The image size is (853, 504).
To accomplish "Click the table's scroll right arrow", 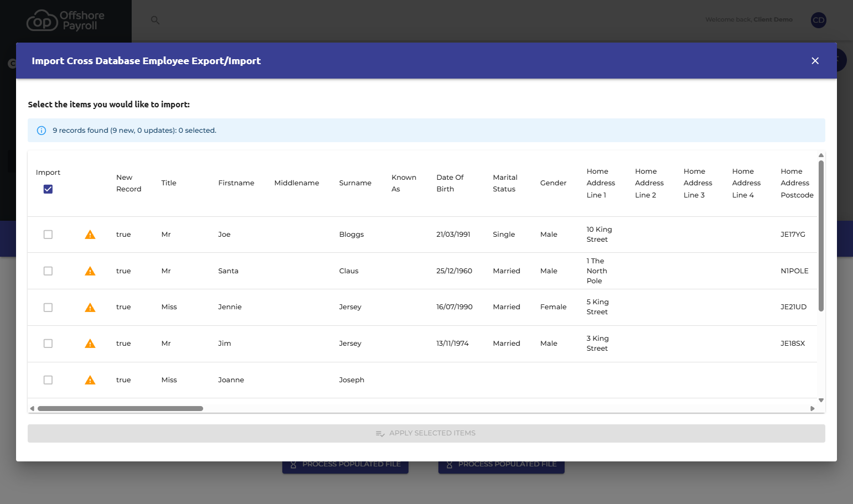I will point(812,408).
